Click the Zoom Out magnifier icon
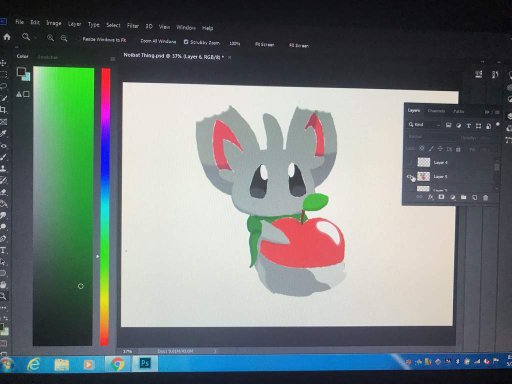 pos(64,39)
